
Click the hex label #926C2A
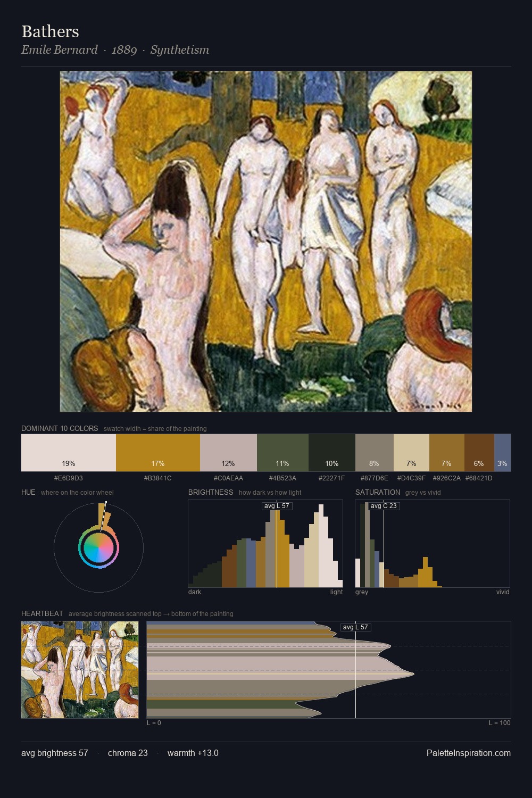pos(447,478)
